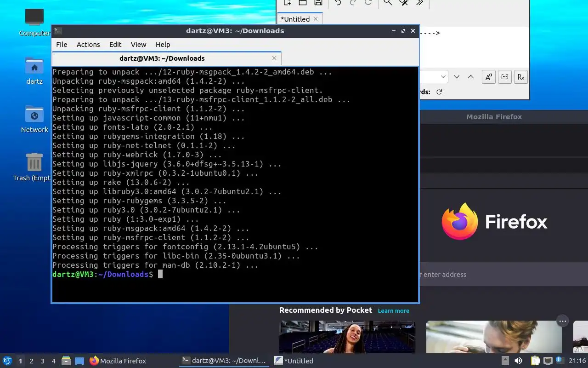Select the dartz@VM3: ~/Downloads terminal tab
The image size is (588, 368).
point(162,58)
